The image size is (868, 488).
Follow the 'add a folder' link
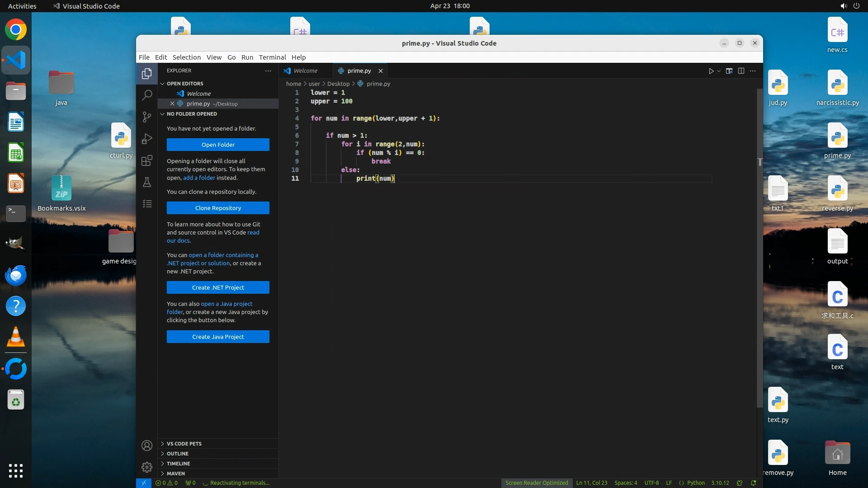199,178
